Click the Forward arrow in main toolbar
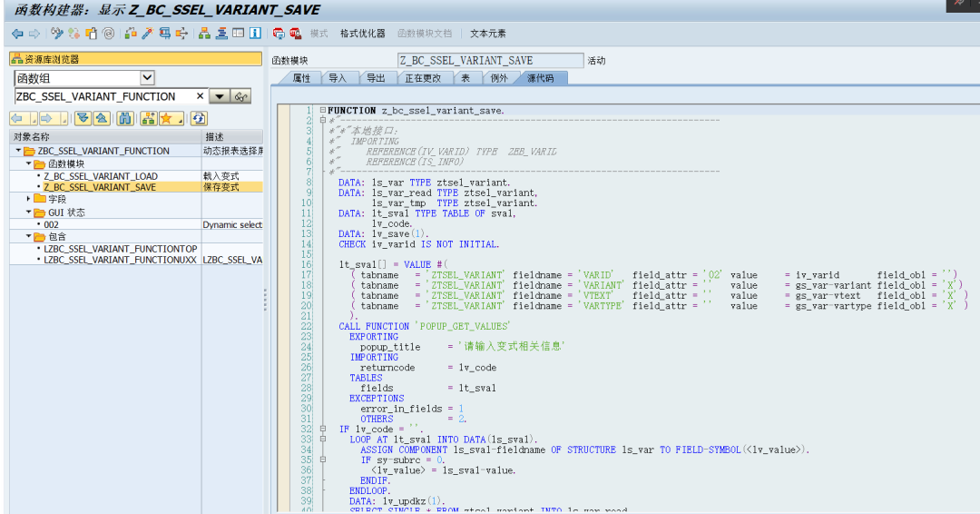980x514 pixels. coord(34,34)
